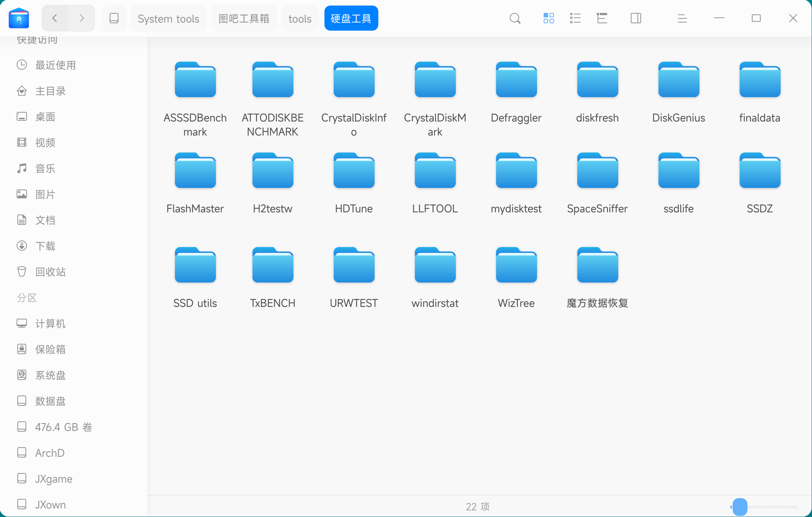Go forward using the right arrow button
The image size is (812, 517).
point(82,18)
